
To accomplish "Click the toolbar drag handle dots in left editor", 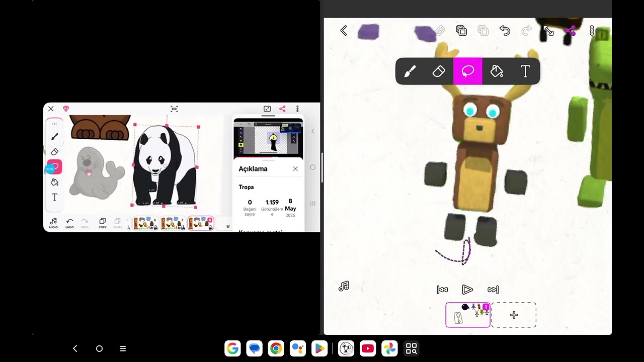I will [54, 124].
